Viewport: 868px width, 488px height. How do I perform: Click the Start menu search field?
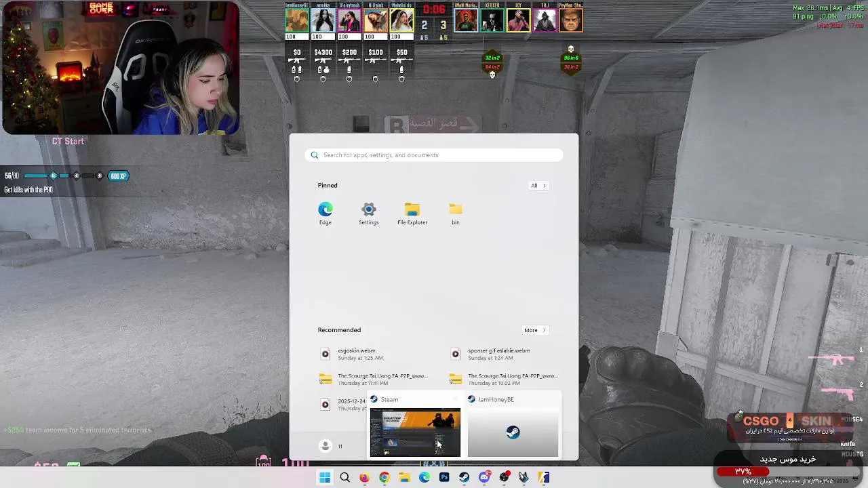(x=434, y=155)
